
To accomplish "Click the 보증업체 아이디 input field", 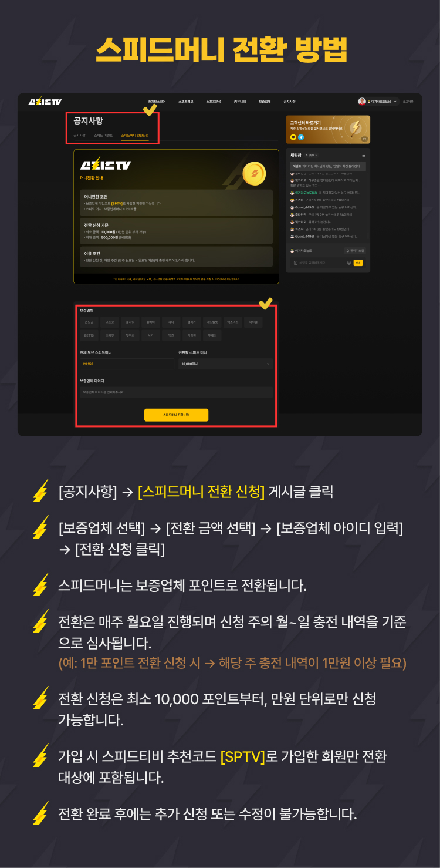I will (x=176, y=392).
